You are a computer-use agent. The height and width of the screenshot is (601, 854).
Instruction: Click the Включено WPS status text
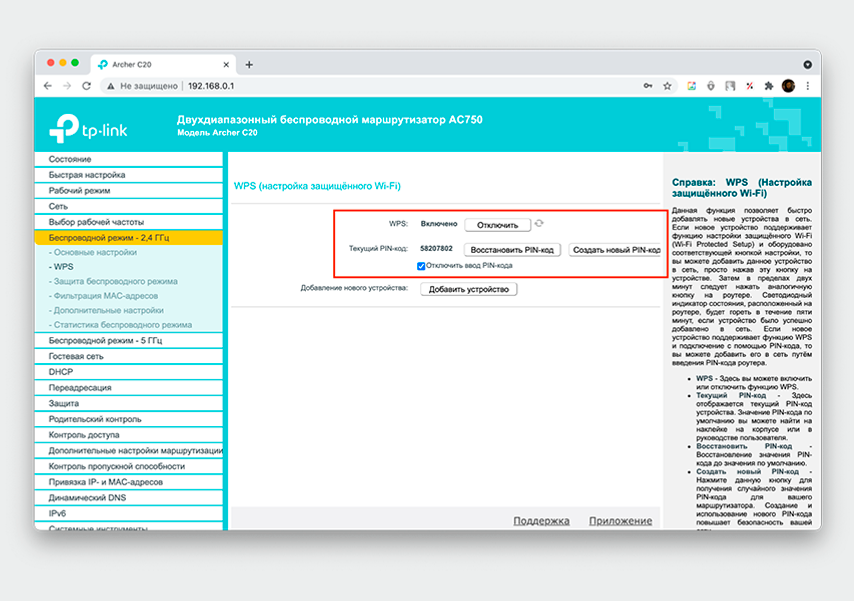(439, 224)
